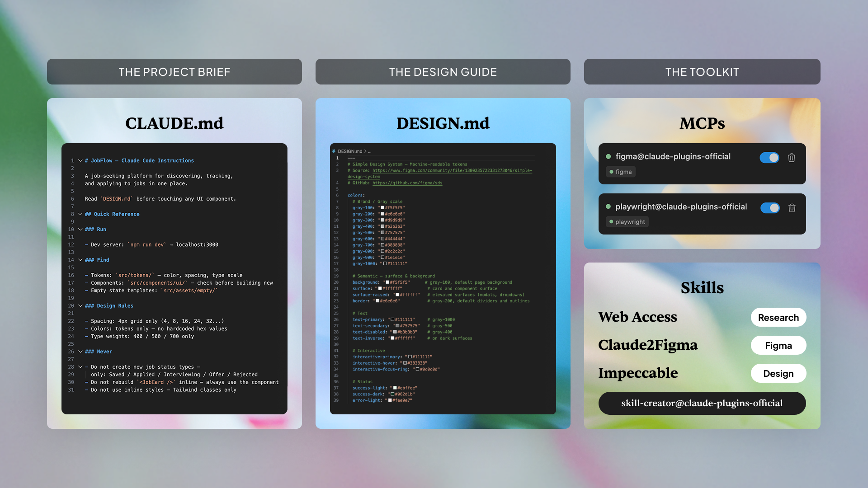The height and width of the screenshot is (488, 868).
Task: Click the MCPs panel heading
Action: [x=702, y=123]
